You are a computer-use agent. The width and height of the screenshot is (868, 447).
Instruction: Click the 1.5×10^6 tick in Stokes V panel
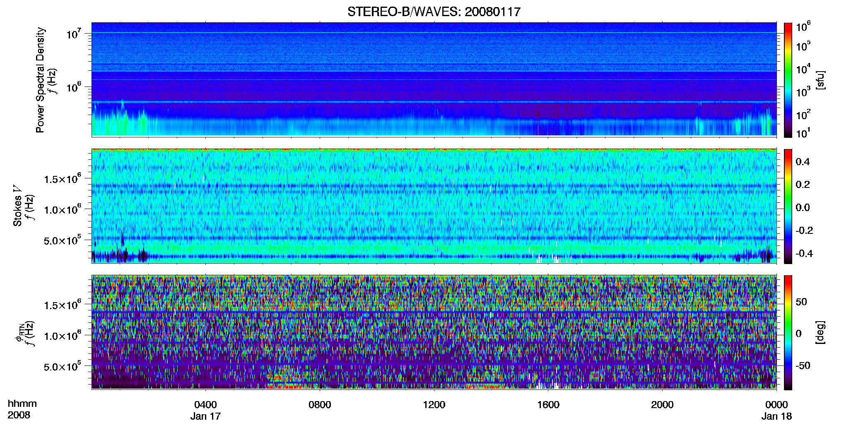[x=63, y=179]
